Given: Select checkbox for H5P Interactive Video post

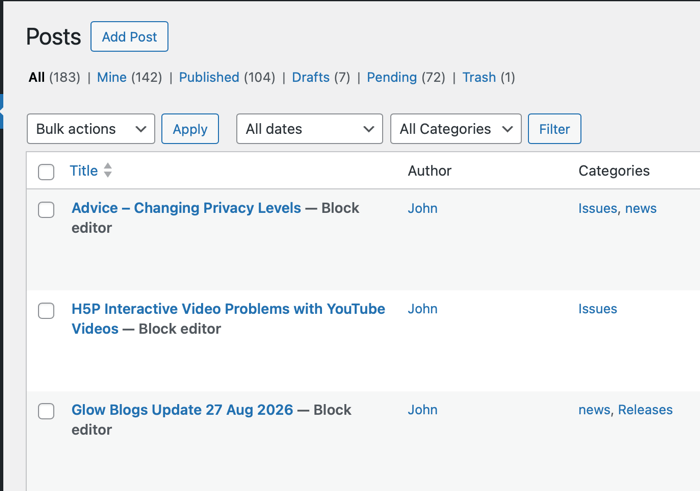Looking at the screenshot, I should (46, 311).
